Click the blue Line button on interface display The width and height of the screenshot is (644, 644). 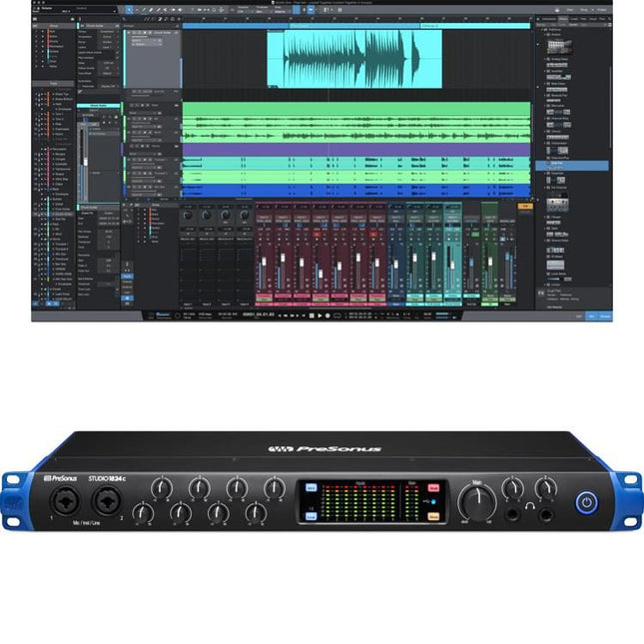pos(311,516)
